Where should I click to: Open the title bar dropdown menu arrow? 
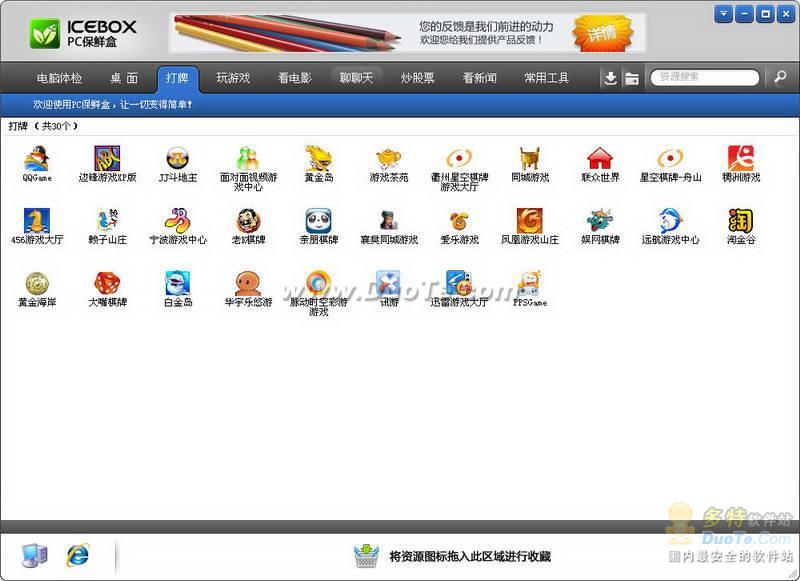point(723,14)
